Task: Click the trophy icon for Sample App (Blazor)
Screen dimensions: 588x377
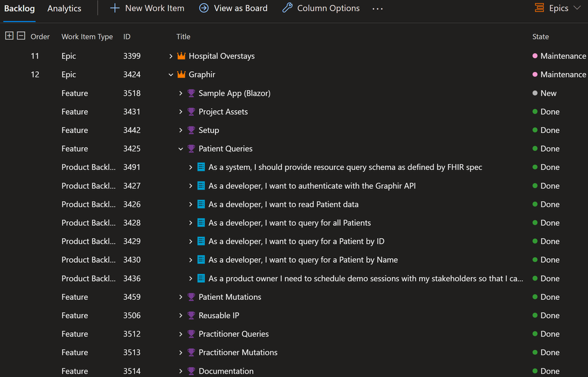Action: coord(191,93)
